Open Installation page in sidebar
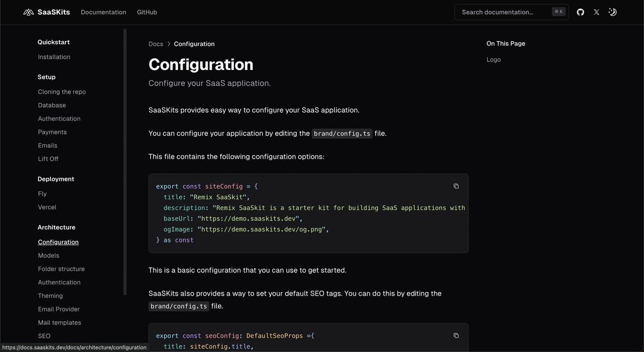The width and height of the screenshot is (644, 352). click(x=54, y=57)
